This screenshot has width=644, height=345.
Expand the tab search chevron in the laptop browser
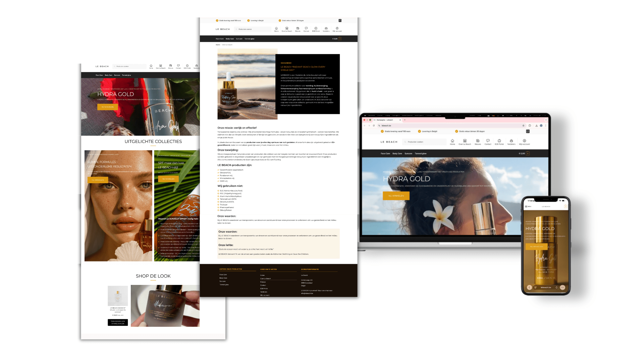click(x=546, y=120)
